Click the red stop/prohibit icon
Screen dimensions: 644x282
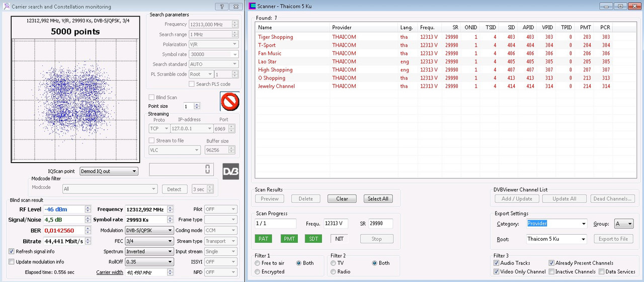(230, 102)
